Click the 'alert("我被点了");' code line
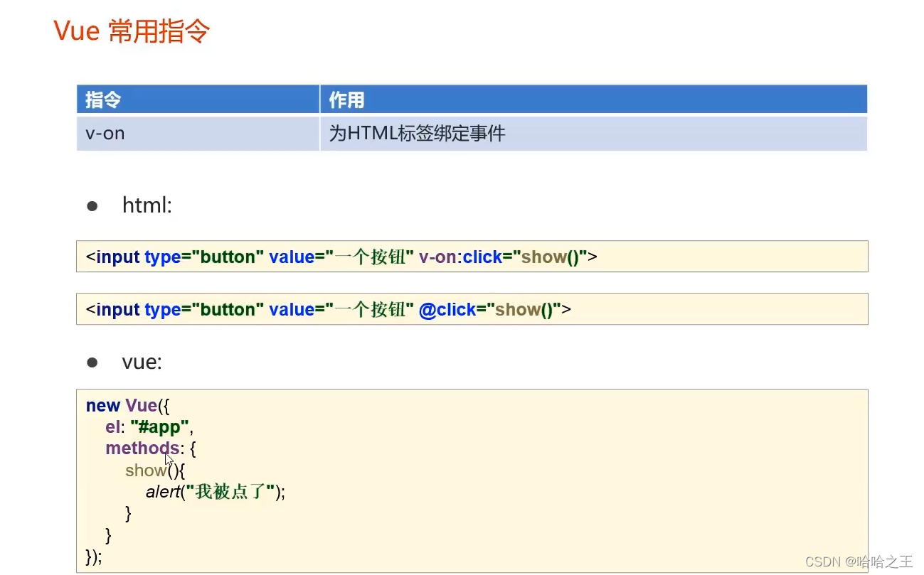Screen dimensions: 924x575 (x=216, y=492)
